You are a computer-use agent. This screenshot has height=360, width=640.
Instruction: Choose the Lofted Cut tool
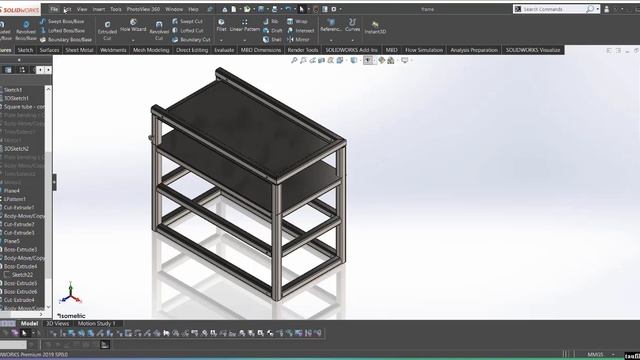[x=188, y=31]
